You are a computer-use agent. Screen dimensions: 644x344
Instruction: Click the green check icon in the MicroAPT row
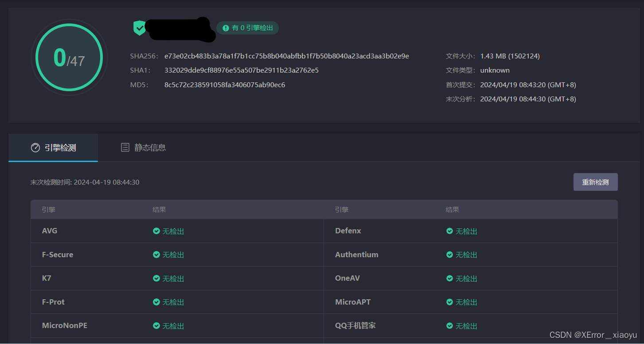449,302
